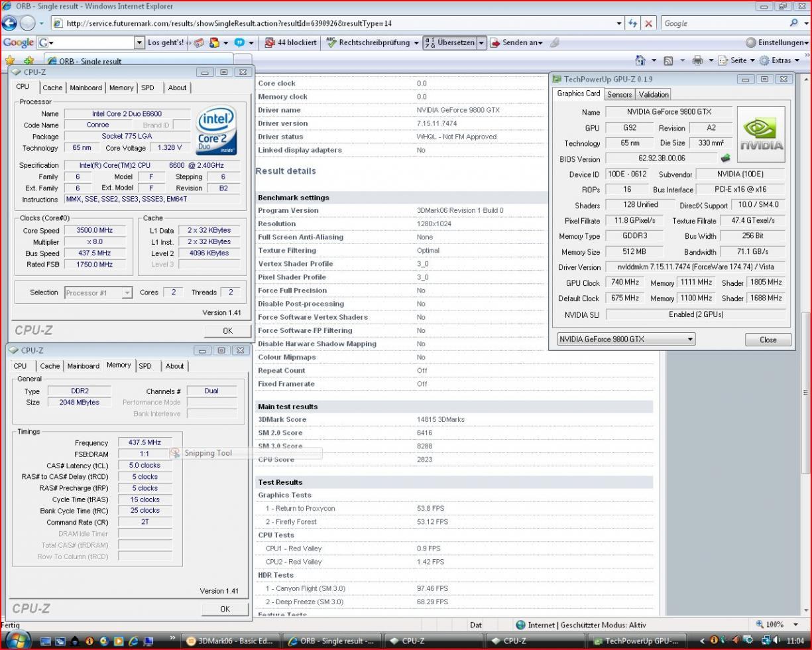Click the browser Google search box

coord(723,23)
